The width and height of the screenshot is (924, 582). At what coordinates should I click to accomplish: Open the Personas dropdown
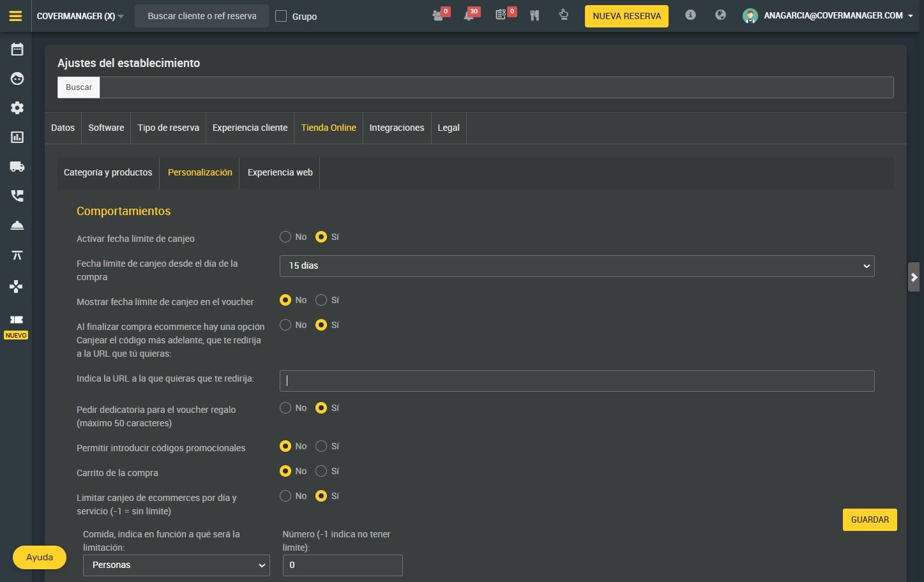click(x=176, y=565)
